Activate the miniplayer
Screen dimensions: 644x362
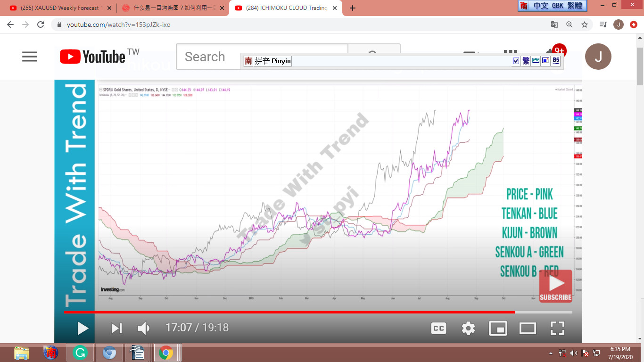[x=498, y=328]
